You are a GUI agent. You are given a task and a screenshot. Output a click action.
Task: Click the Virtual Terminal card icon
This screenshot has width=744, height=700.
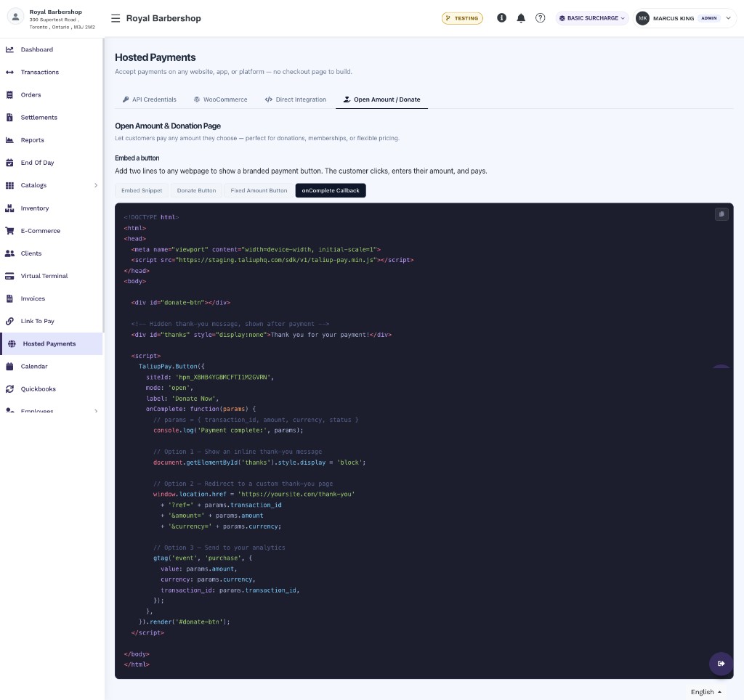(x=9, y=276)
